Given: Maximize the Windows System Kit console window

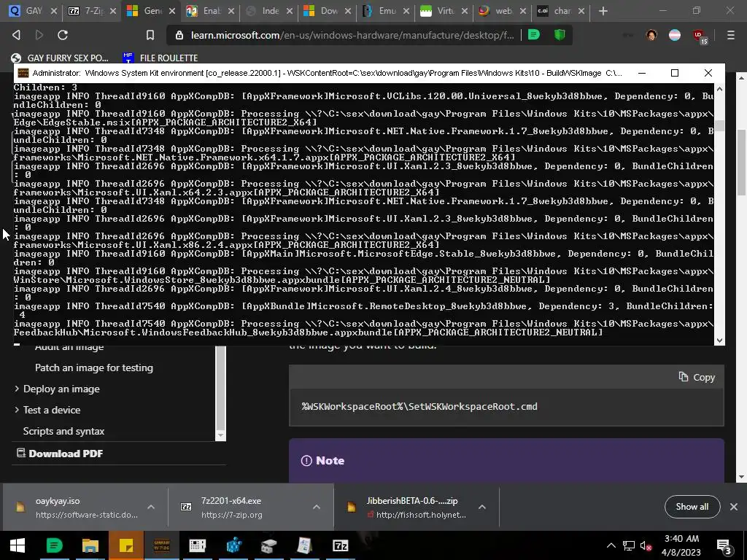Looking at the screenshot, I should (675, 73).
